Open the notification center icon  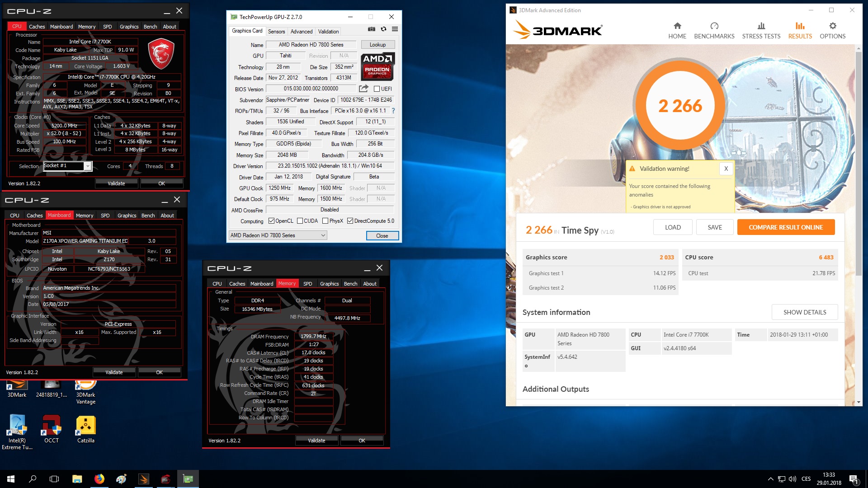coord(854,479)
